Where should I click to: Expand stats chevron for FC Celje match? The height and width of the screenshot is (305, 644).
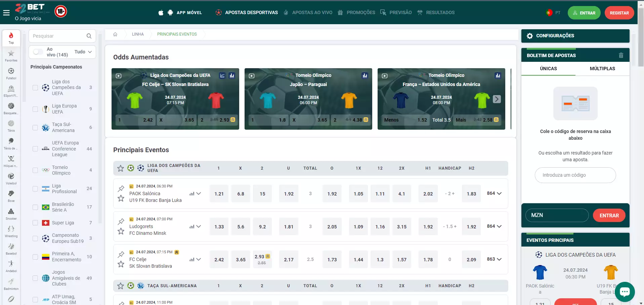[x=199, y=259]
